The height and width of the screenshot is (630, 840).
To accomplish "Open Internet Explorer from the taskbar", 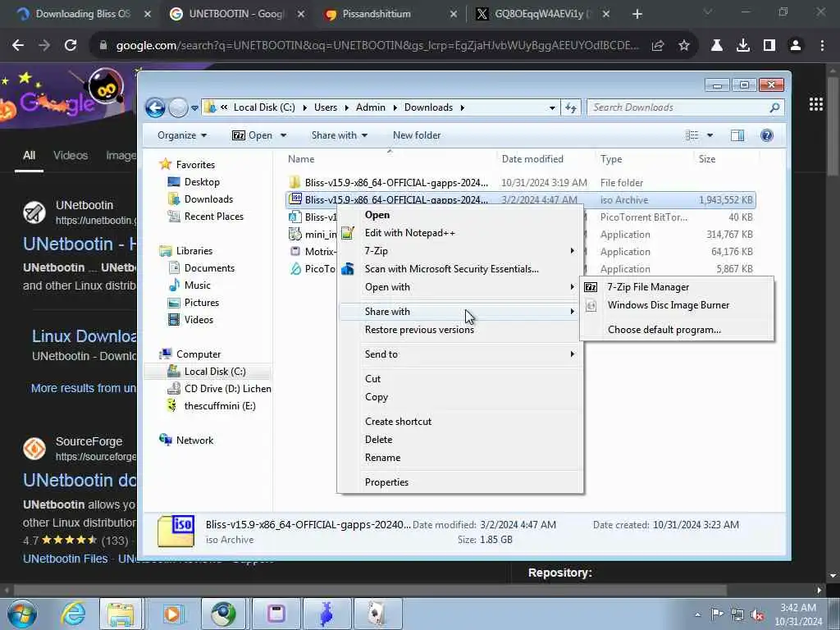I will (73, 614).
